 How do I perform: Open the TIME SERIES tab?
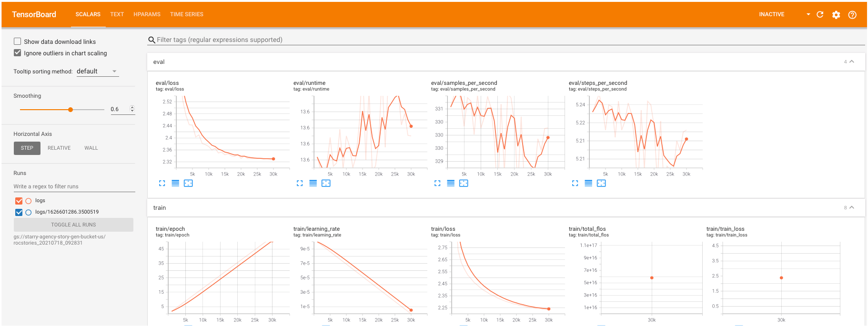[x=187, y=14]
